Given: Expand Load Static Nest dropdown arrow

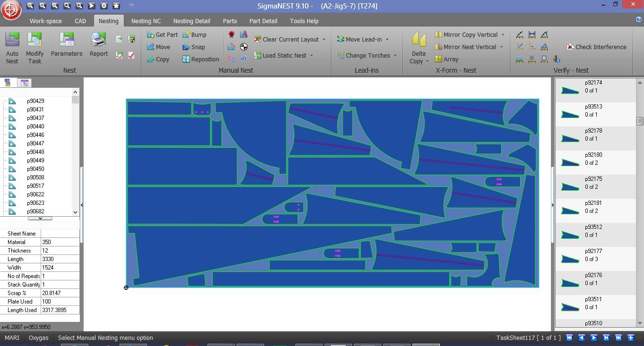Looking at the screenshot, I should coord(311,56).
